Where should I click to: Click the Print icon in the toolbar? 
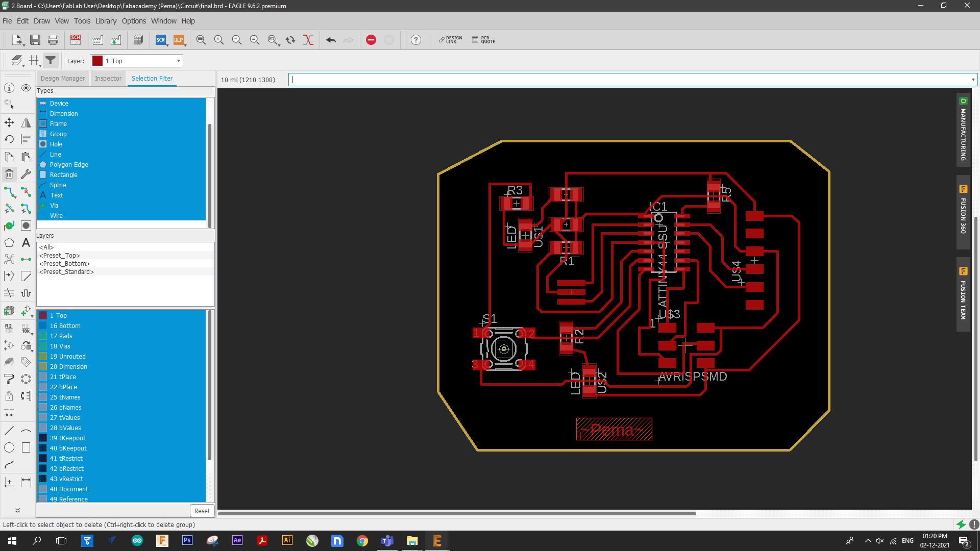(x=53, y=40)
